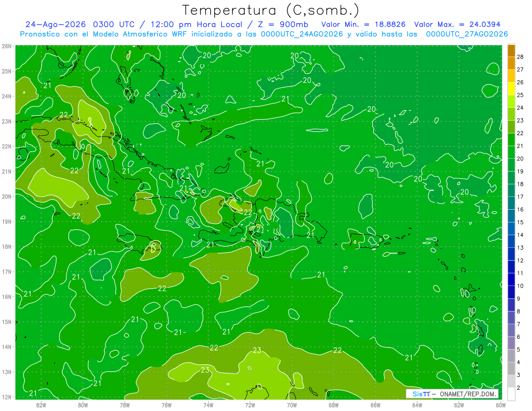
Task: Click the 80W longitude axis label
Action: 83,405
